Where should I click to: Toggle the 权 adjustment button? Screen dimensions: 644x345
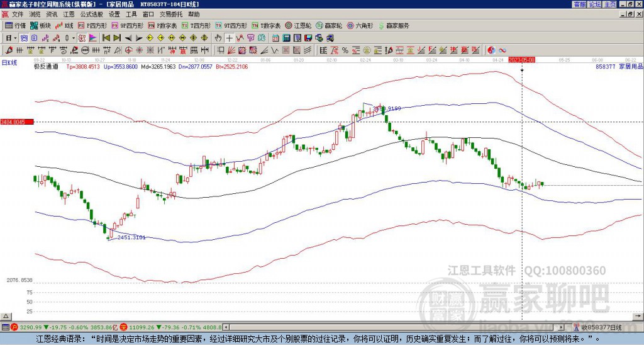(x=82, y=38)
